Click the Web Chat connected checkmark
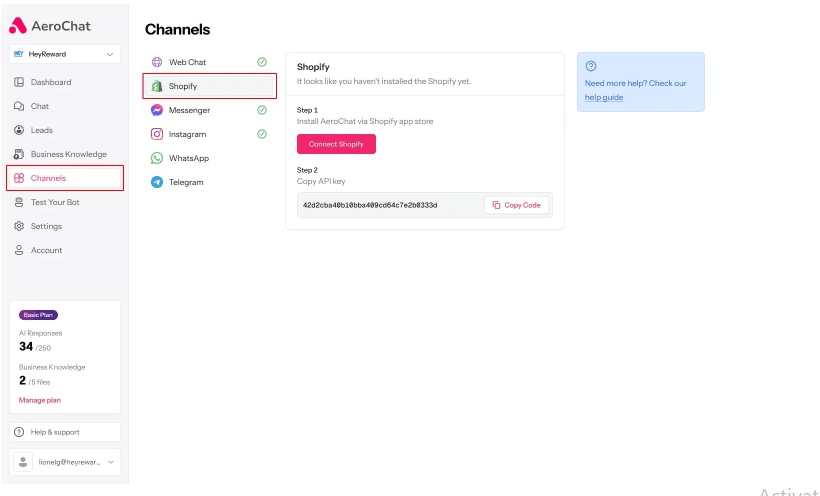Screen dimensions: 820x496 (262, 62)
